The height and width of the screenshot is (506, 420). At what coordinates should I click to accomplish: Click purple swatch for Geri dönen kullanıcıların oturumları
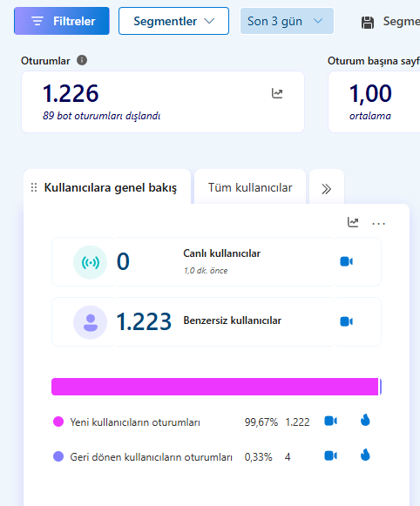pyautogui.click(x=58, y=456)
